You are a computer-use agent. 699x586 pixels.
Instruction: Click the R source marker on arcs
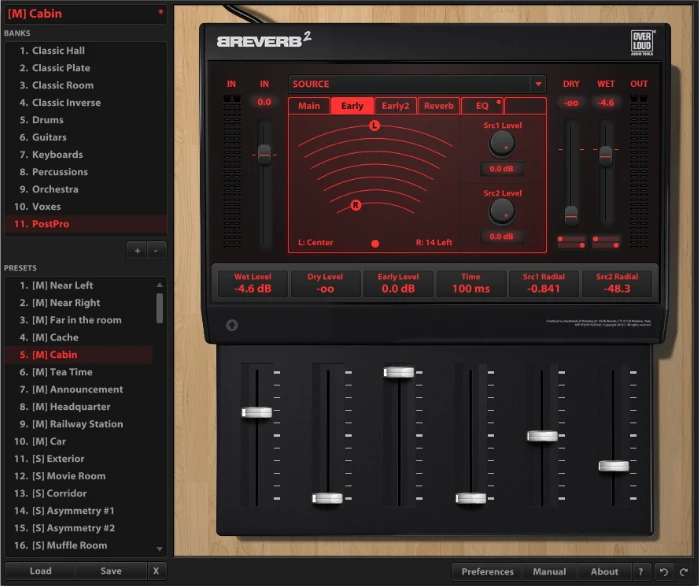click(x=355, y=206)
